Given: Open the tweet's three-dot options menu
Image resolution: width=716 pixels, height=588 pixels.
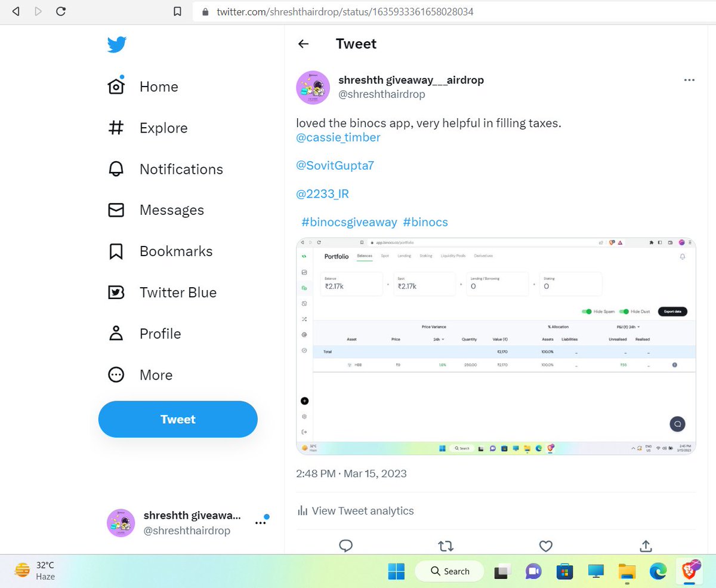Looking at the screenshot, I should [689, 80].
